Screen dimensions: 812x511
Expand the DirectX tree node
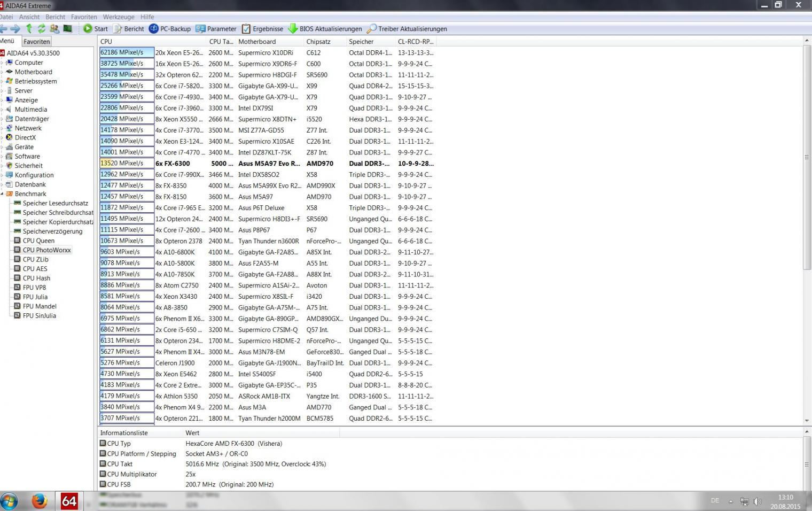click(x=2, y=137)
